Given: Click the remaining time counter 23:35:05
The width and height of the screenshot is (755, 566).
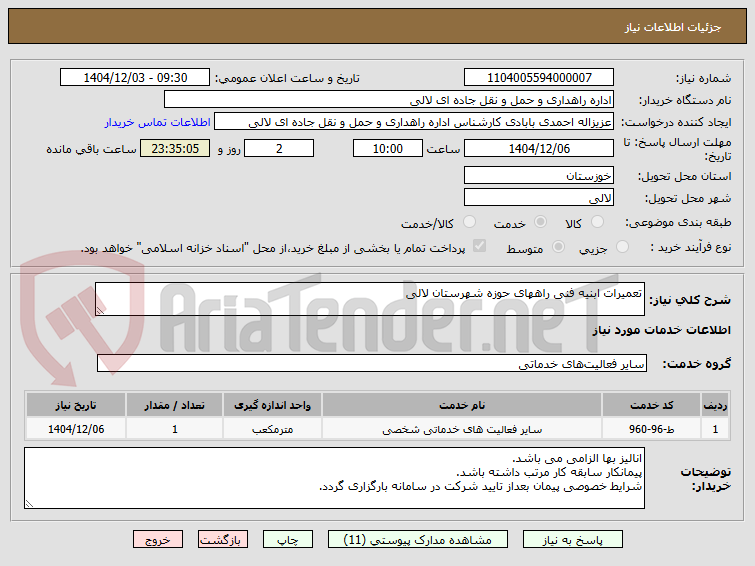Looking at the screenshot, I should pyautogui.click(x=175, y=148).
